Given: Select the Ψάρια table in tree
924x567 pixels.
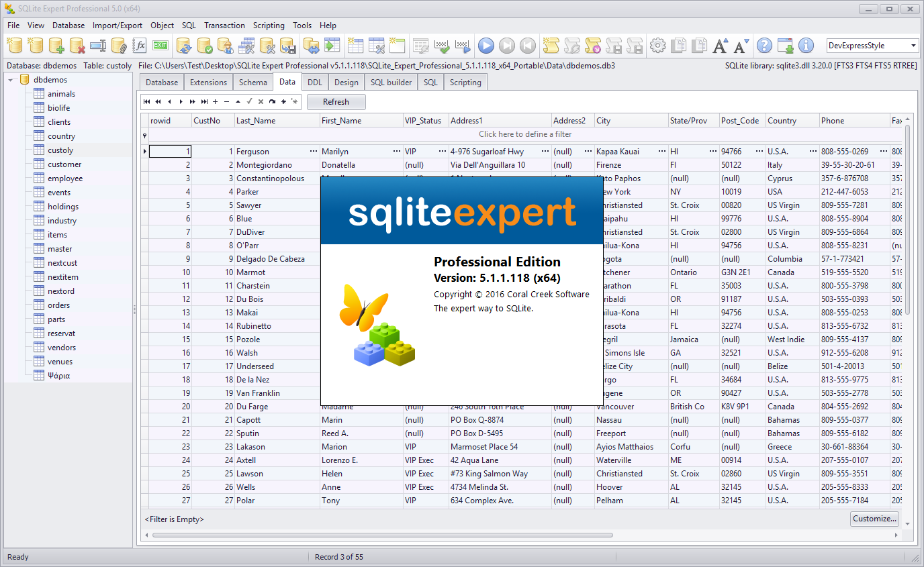Looking at the screenshot, I should pyautogui.click(x=59, y=376).
